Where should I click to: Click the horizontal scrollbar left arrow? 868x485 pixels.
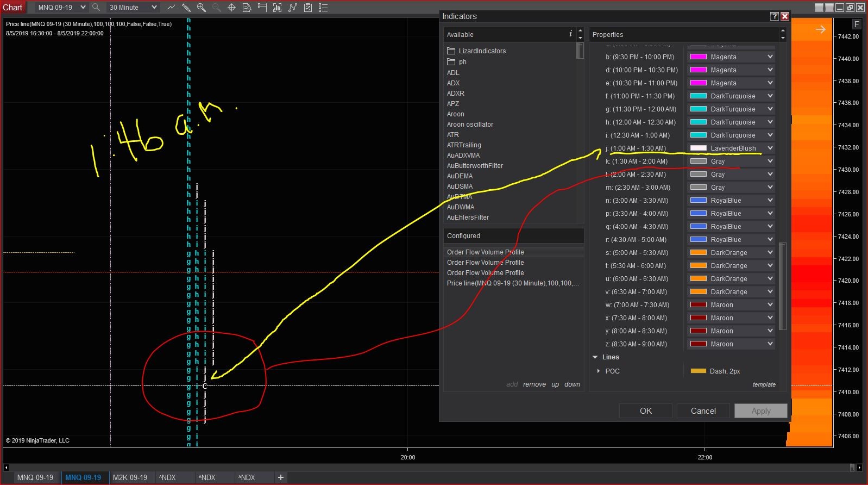(6, 468)
